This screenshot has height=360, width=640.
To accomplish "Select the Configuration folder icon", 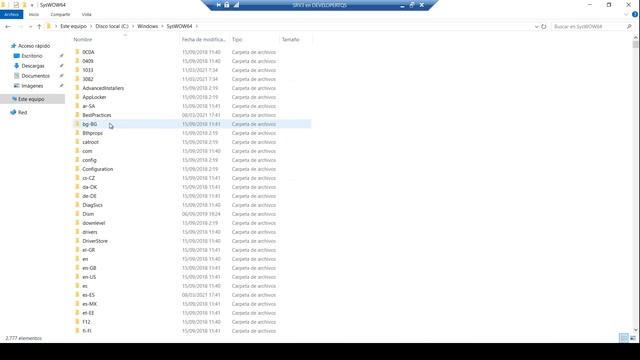I will pyautogui.click(x=77, y=169).
